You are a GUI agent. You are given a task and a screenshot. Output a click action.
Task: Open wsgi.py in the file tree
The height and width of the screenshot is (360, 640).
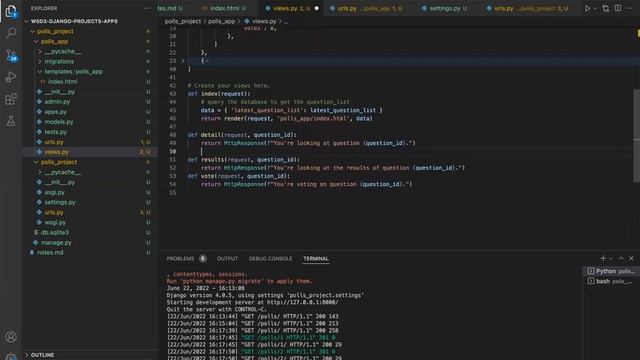[55, 222]
